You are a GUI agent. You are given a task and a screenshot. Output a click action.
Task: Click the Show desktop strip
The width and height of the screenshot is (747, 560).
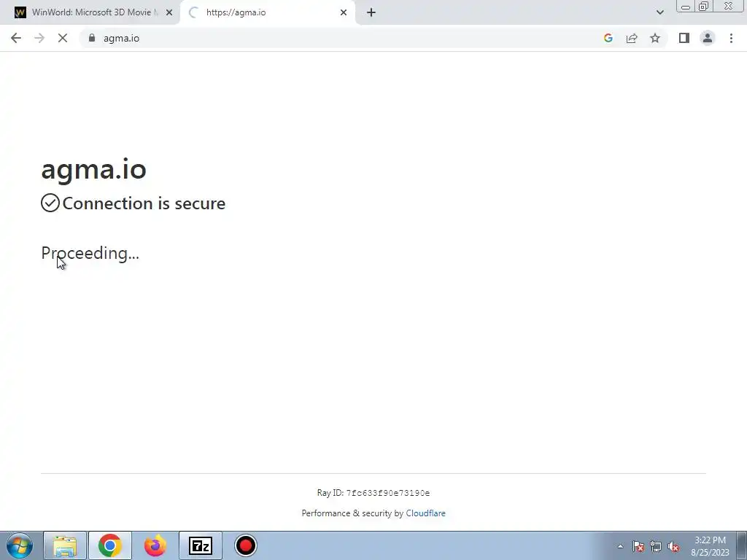(x=742, y=545)
